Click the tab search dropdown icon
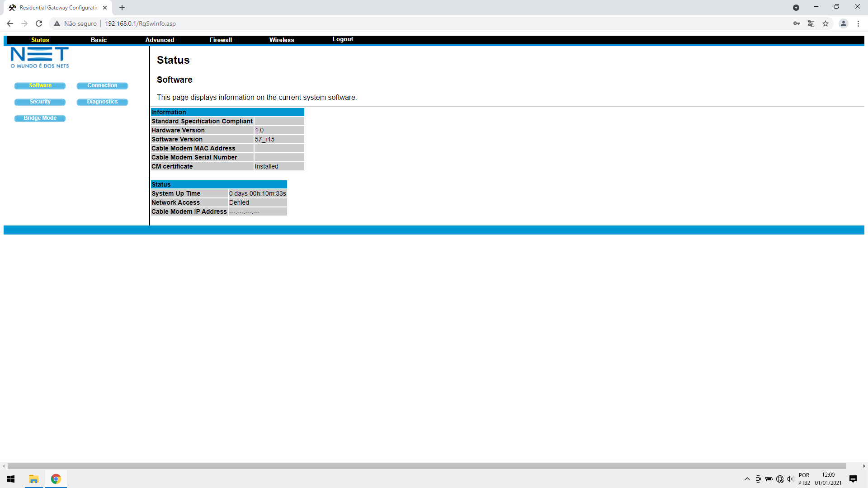The width and height of the screenshot is (868, 488). (x=796, y=8)
